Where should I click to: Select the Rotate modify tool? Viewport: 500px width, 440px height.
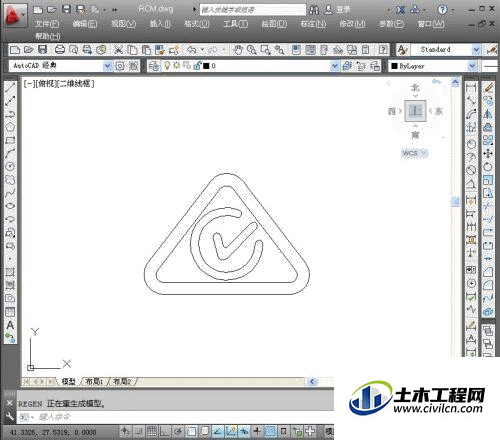488,167
